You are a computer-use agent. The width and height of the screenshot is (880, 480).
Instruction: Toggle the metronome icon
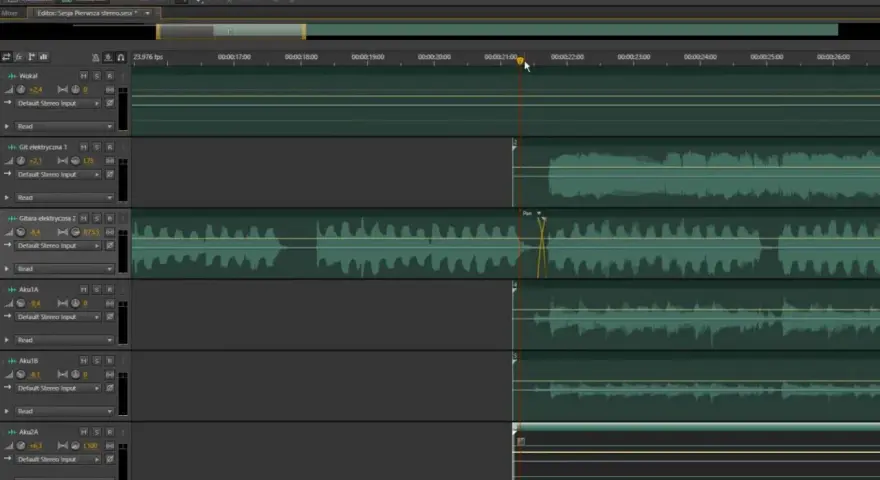[x=95, y=57]
